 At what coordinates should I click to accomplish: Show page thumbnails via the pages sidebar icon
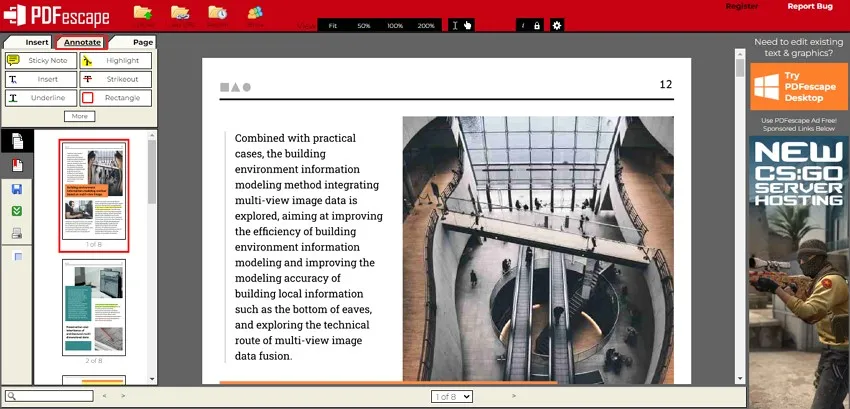(x=17, y=141)
